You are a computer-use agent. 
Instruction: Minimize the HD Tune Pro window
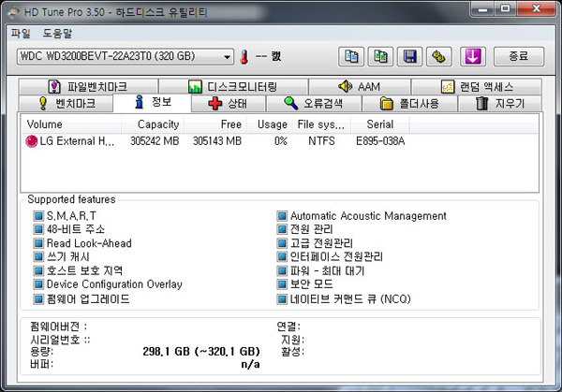[x=482, y=9]
